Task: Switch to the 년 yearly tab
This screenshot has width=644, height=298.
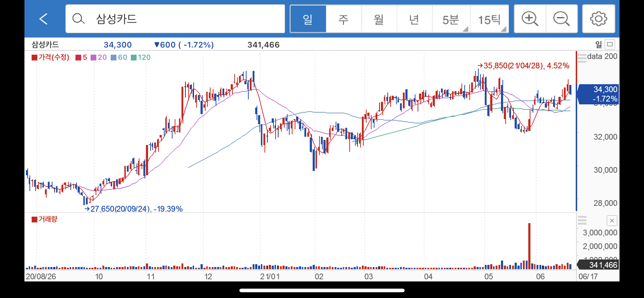Action: (x=414, y=19)
